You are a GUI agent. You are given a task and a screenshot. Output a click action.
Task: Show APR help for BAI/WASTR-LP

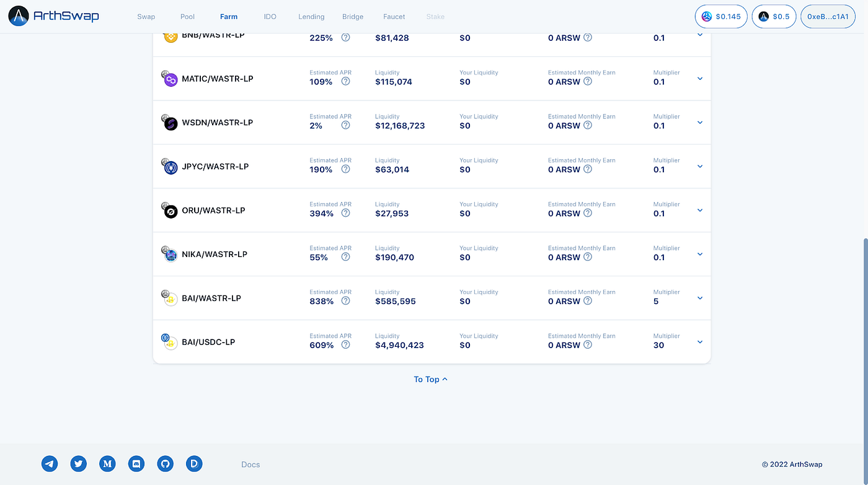click(346, 301)
